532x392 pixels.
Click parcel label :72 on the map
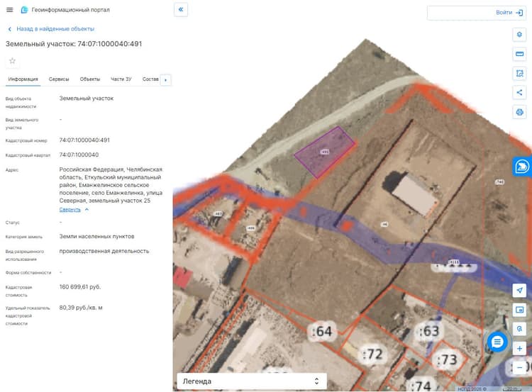(x=372, y=354)
